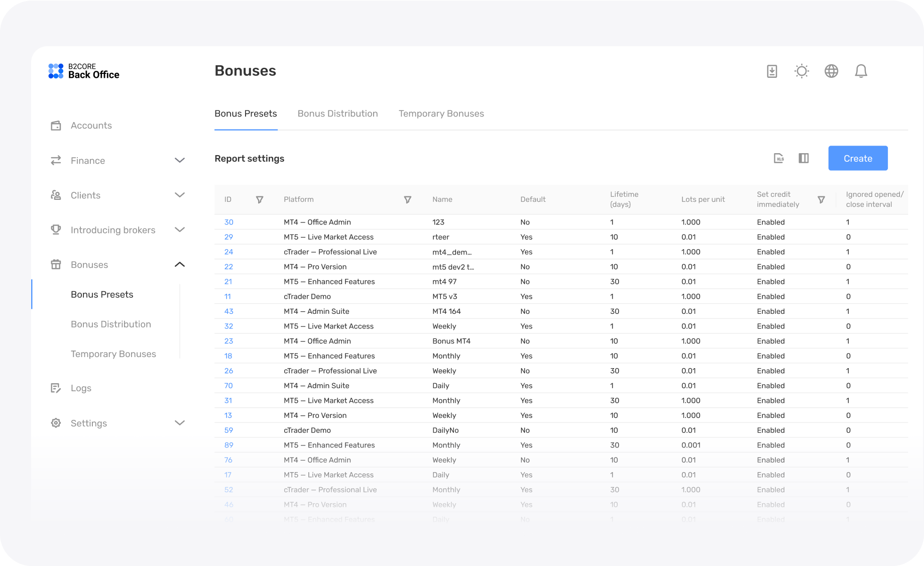The width and height of the screenshot is (924, 566).
Task: Filter by Set credit immediately column
Action: click(822, 199)
